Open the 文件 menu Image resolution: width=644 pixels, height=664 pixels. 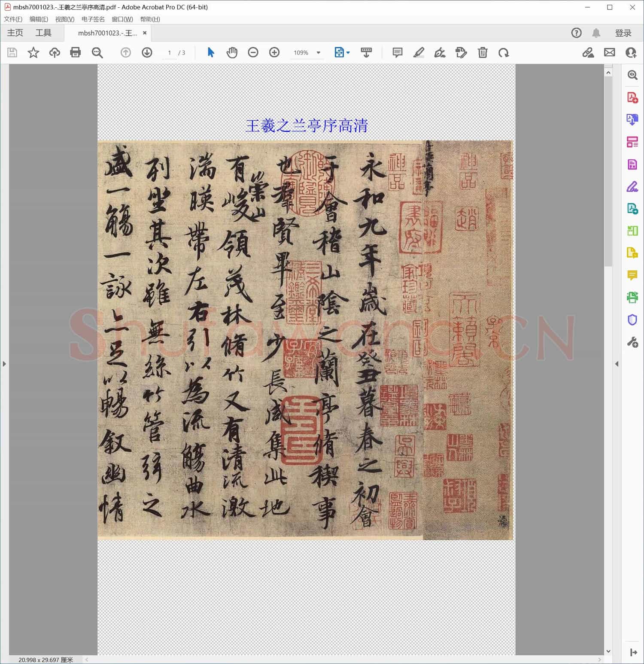[x=13, y=19]
